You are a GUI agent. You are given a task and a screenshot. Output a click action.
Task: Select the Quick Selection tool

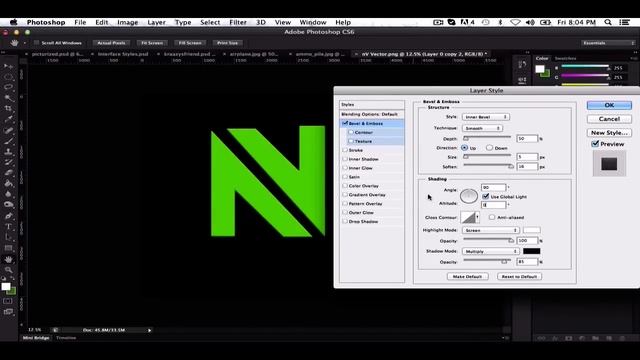(8, 98)
